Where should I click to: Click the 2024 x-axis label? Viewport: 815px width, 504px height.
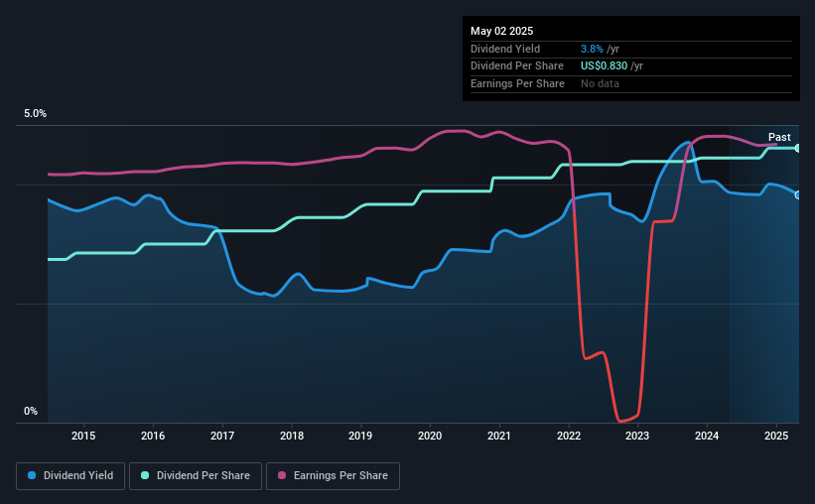tap(707, 436)
